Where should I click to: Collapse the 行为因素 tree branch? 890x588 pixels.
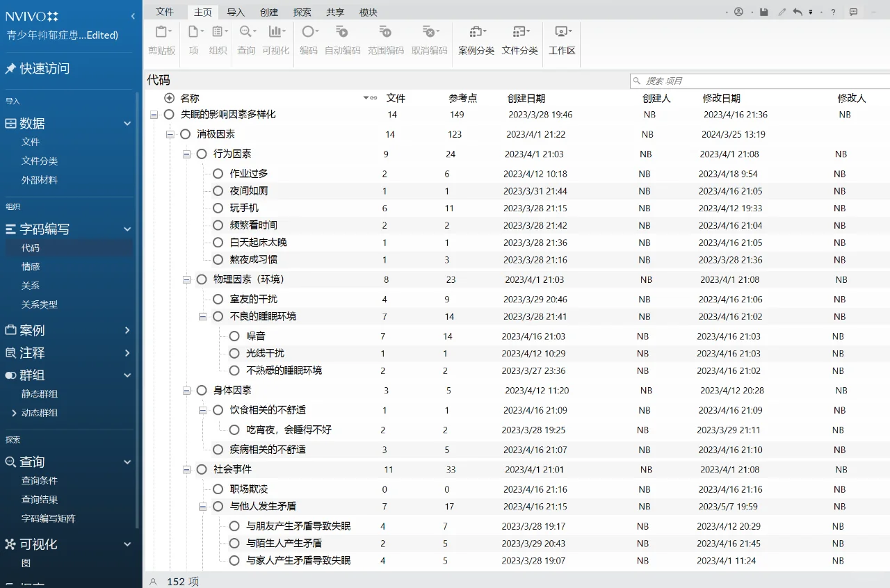[x=186, y=154]
